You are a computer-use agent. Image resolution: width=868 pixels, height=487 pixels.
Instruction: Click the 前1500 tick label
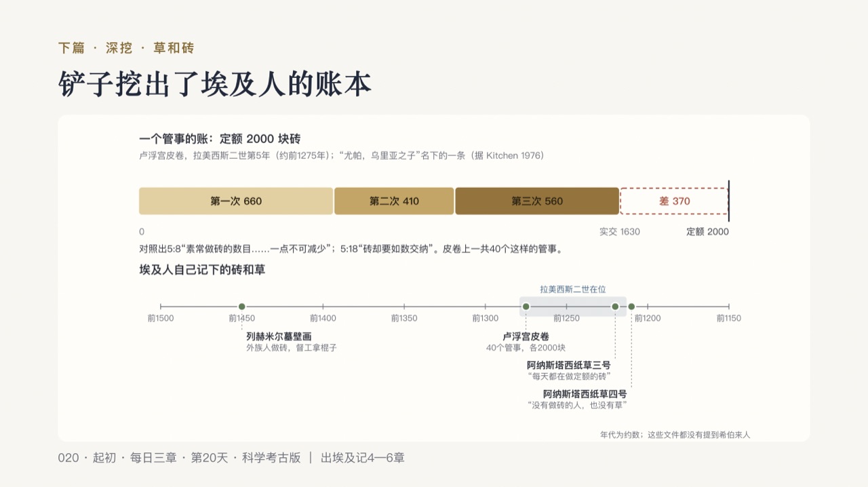(x=161, y=318)
